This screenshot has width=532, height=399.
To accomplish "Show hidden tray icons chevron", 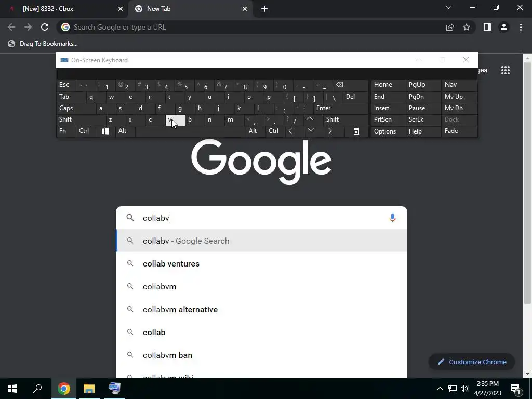I will (x=440, y=389).
